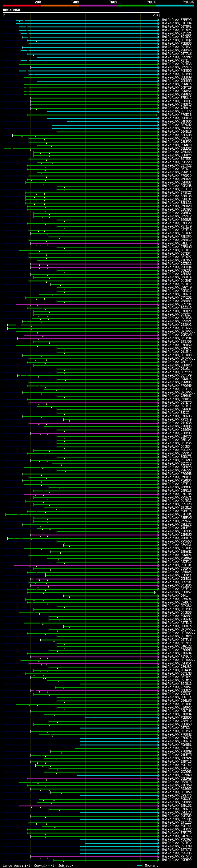Select the UniRef100_A0MA74 label
The image size is (197, 868).
coord(177,349)
